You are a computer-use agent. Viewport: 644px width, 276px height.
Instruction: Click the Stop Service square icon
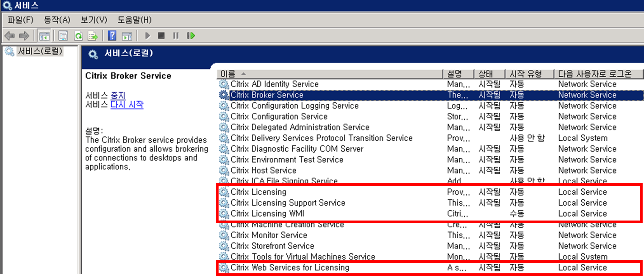click(x=161, y=36)
